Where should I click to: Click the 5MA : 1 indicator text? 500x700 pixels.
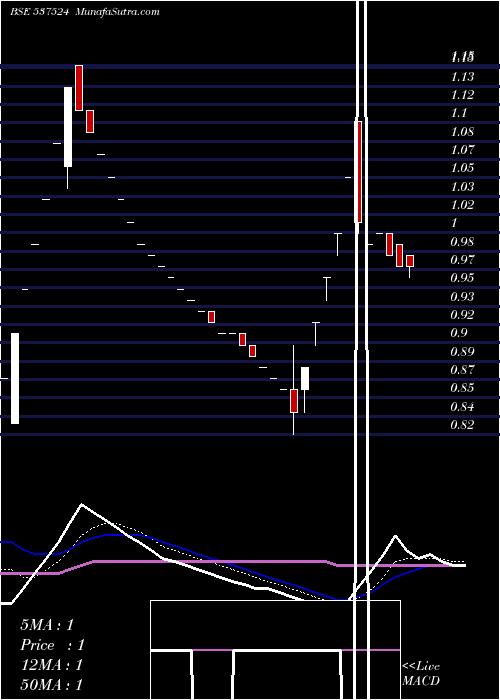(x=47, y=625)
